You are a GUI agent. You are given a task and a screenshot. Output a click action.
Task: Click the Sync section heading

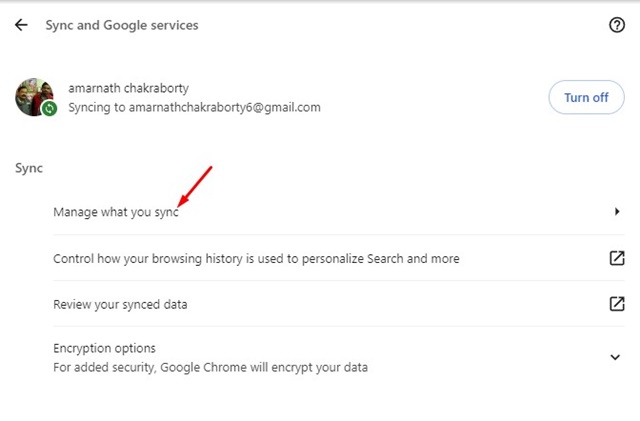point(29,168)
